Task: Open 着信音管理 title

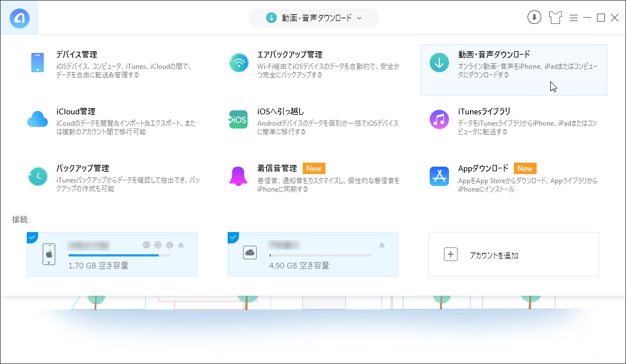Action: pos(277,168)
